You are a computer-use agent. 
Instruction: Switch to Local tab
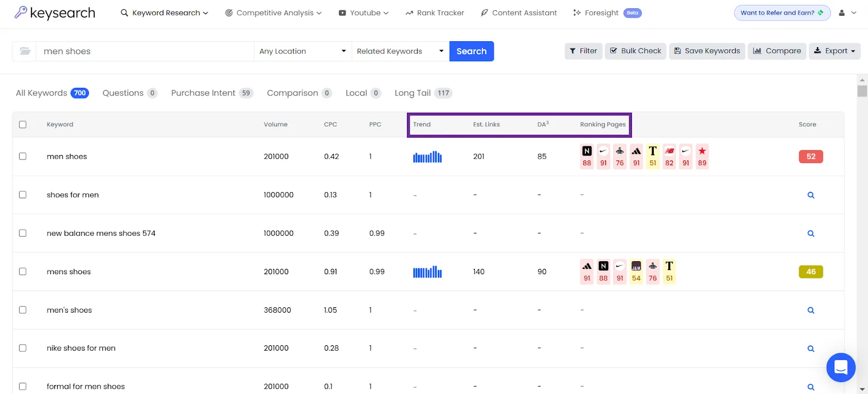tap(363, 93)
